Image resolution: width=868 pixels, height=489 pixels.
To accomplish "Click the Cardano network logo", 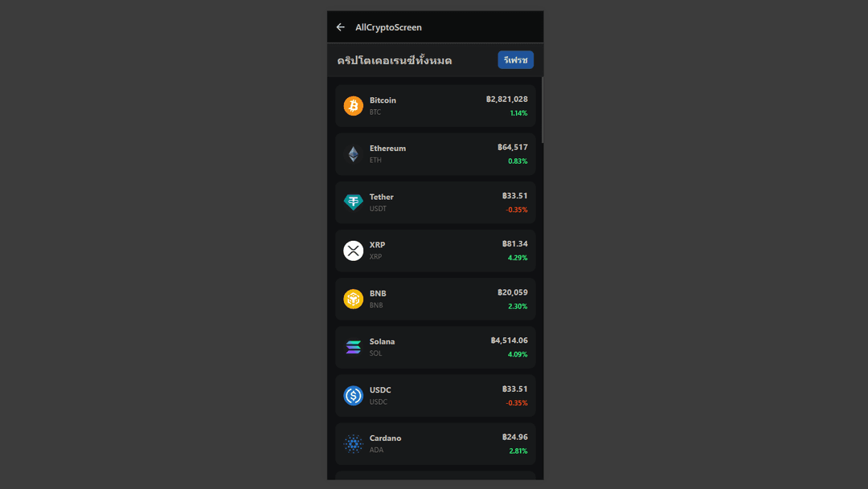I will coord(354,443).
